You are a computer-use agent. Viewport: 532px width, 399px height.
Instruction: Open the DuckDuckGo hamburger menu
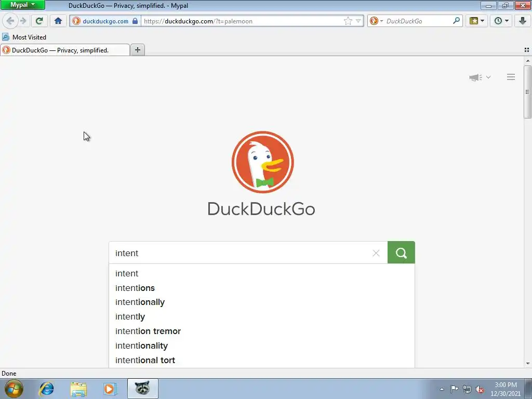(x=511, y=77)
